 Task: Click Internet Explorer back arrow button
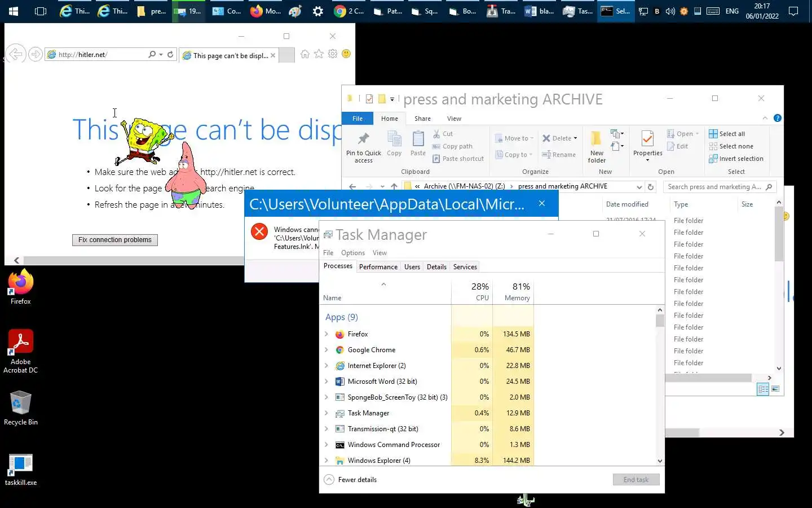(16, 54)
